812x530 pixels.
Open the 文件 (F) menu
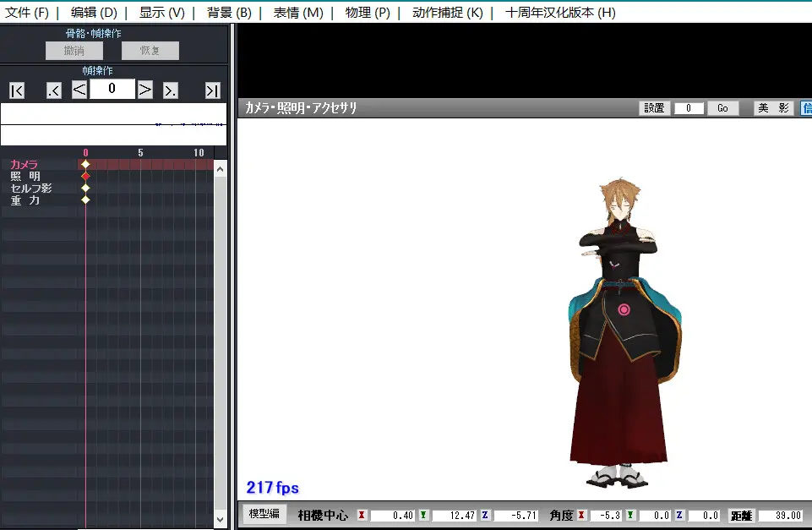click(x=27, y=13)
